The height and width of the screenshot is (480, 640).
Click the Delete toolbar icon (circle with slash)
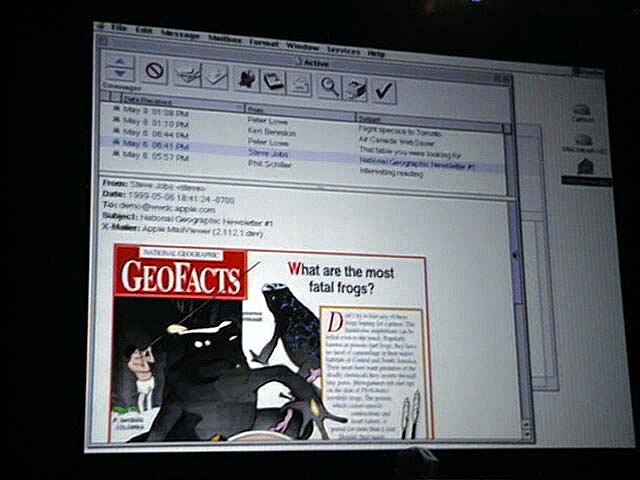click(155, 71)
